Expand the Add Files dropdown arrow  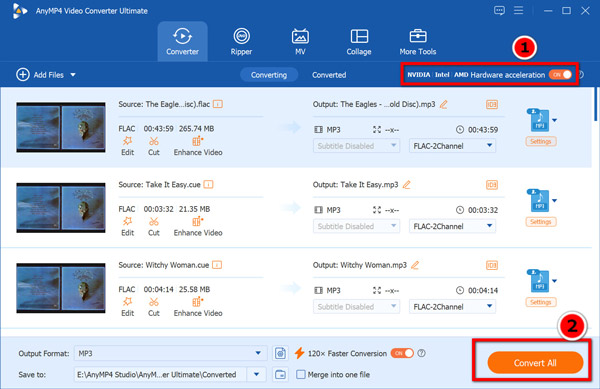click(x=73, y=75)
